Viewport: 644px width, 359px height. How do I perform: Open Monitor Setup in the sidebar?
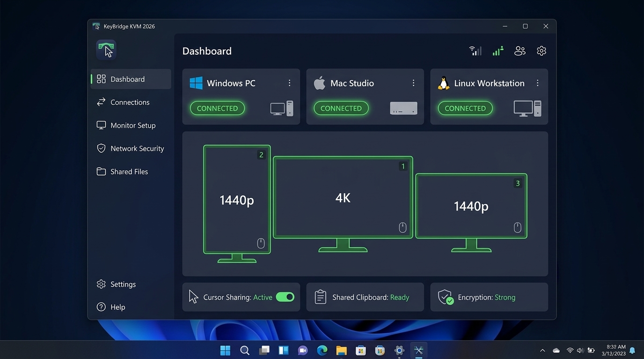131,125
